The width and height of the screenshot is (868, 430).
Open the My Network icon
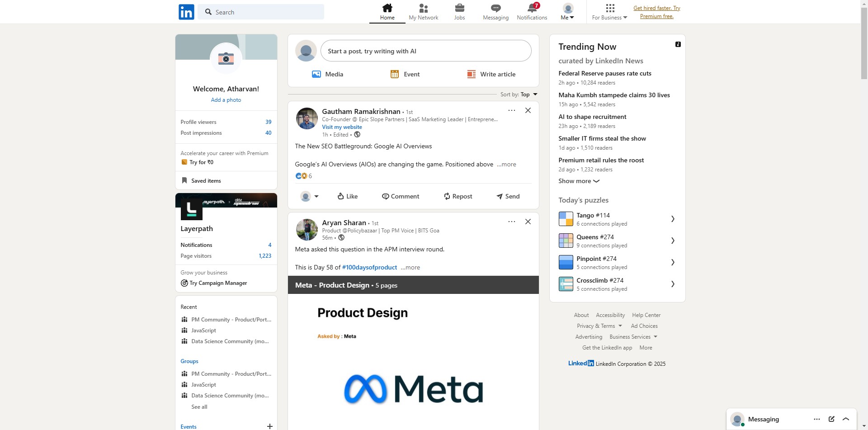click(x=423, y=8)
